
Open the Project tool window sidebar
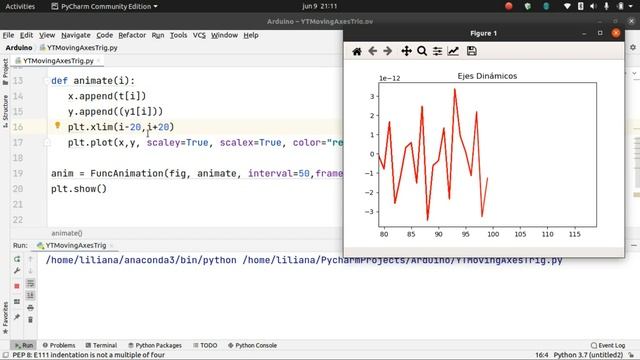pyautogui.click(x=5, y=71)
